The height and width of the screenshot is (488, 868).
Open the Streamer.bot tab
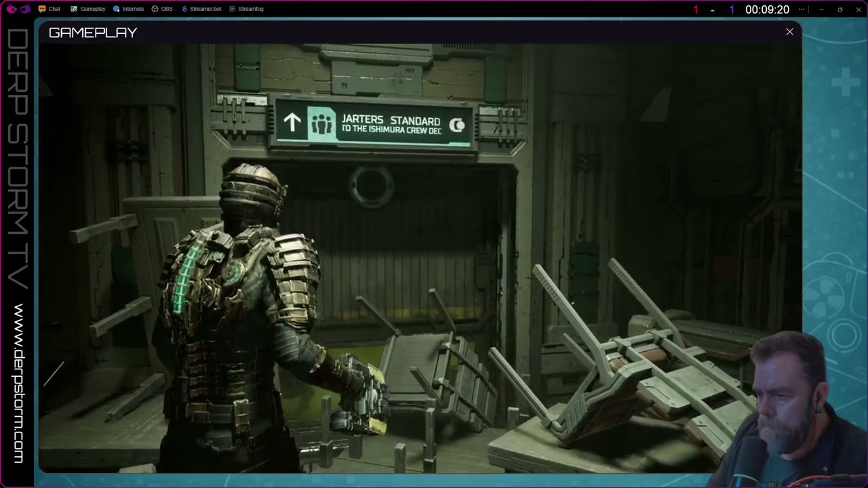[x=201, y=9]
